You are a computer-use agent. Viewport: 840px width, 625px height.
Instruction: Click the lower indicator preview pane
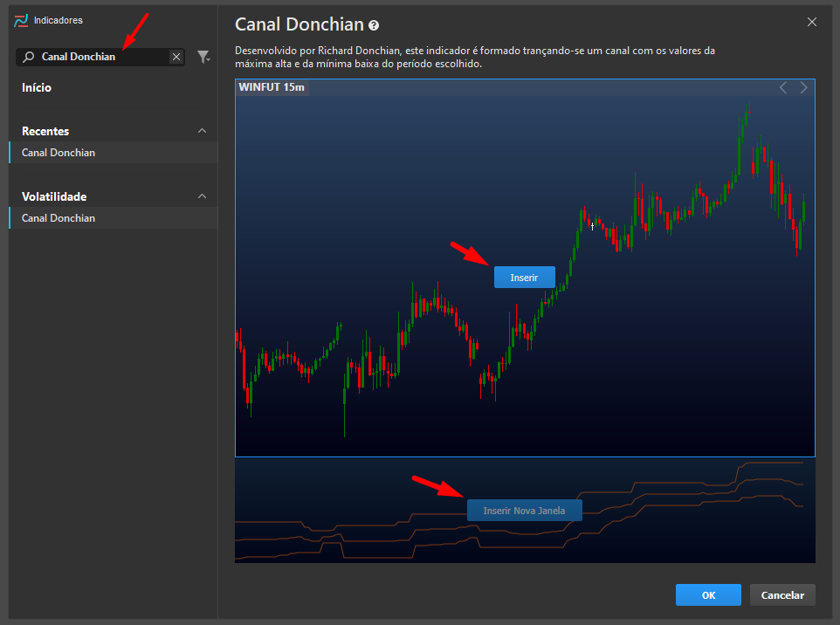tap(525, 511)
